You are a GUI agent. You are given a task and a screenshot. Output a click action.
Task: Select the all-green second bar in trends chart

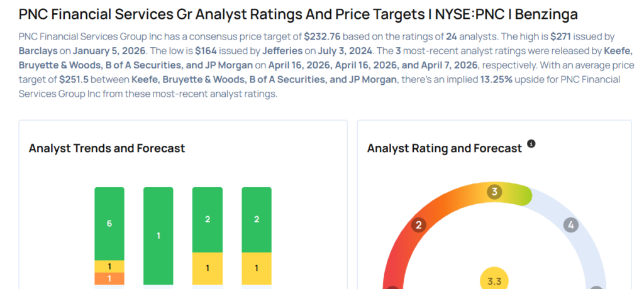[x=158, y=236]
